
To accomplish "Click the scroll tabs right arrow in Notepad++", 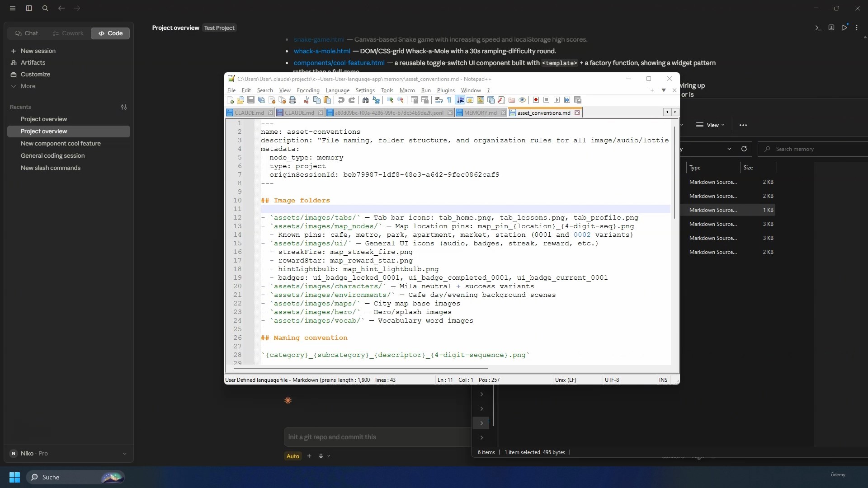I will pyautogui.click(x=675, y=112).
